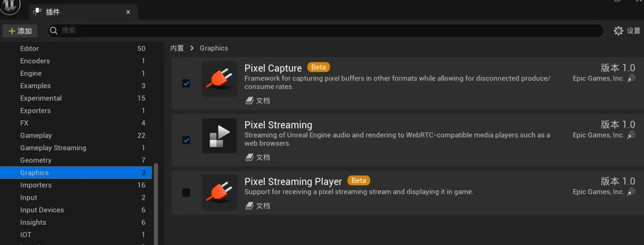Uncheck the Pixel Streaming plugin checkbox
The width and height of the screenshot is (644, 245).
click(x=186, y=140)
